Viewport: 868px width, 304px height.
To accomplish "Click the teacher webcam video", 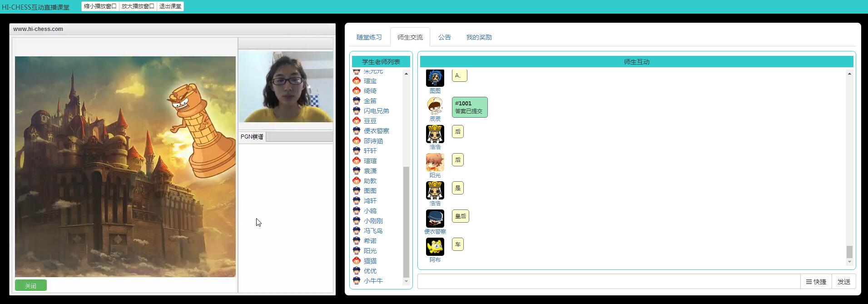I will 286,86.
